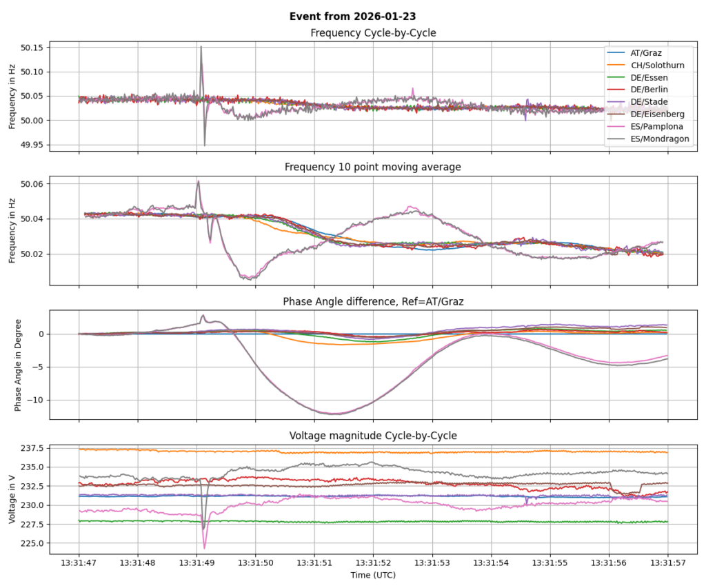Select the CH/Solothurn orange legend line
706x588 pixels.
point(617,65)
